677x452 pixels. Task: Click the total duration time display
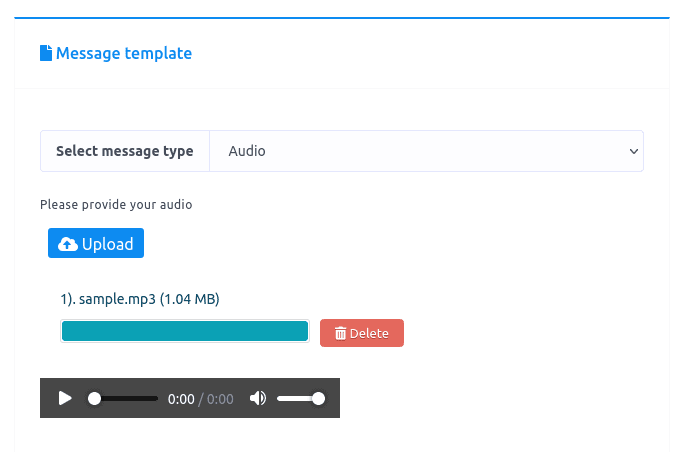click(220, 399)
